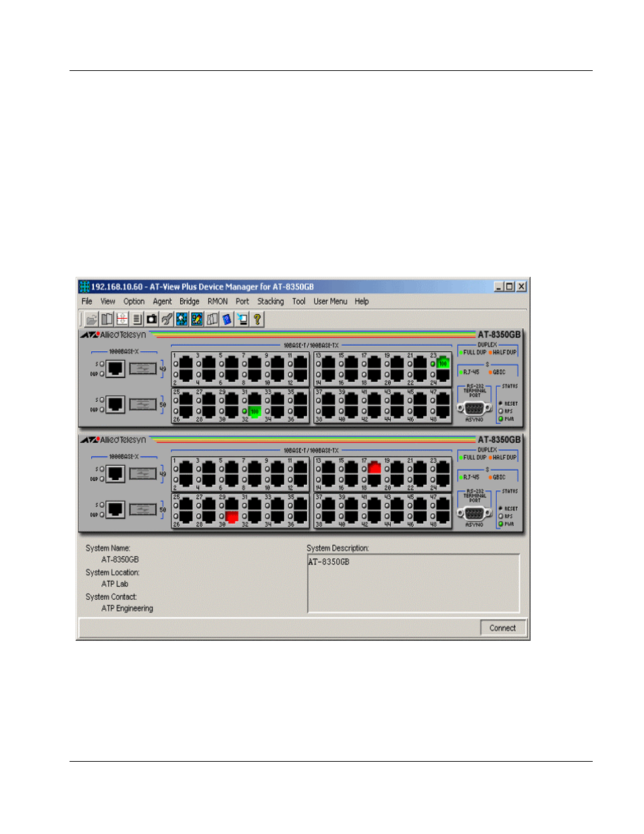Open the RMON menu
Image resolution: width=644 pixels, height=834 pixels.
[x=217, y=302]
